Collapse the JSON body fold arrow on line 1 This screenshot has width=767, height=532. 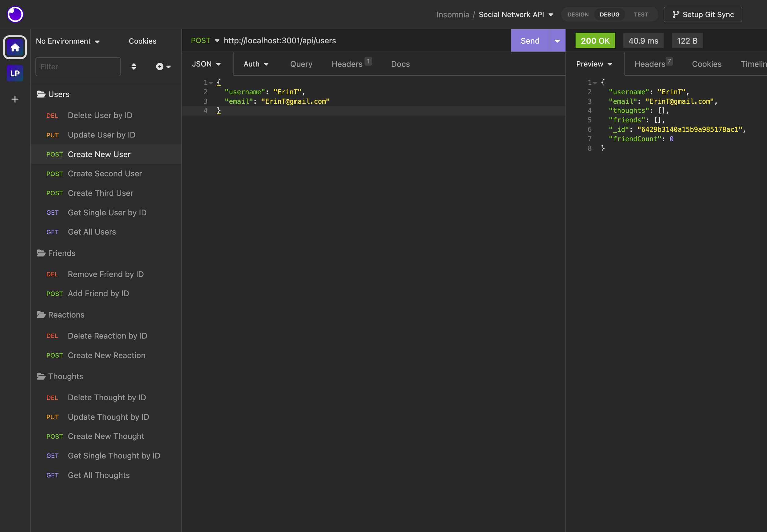pyautogui.click(x=212, y=82)
